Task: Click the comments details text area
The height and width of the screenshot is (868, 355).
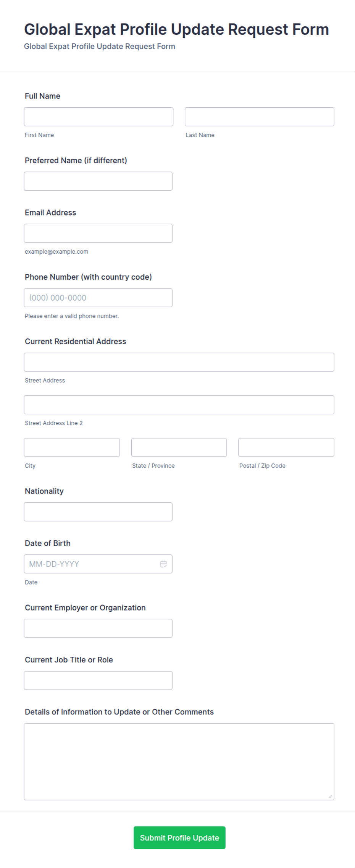Action: (179, 762)
